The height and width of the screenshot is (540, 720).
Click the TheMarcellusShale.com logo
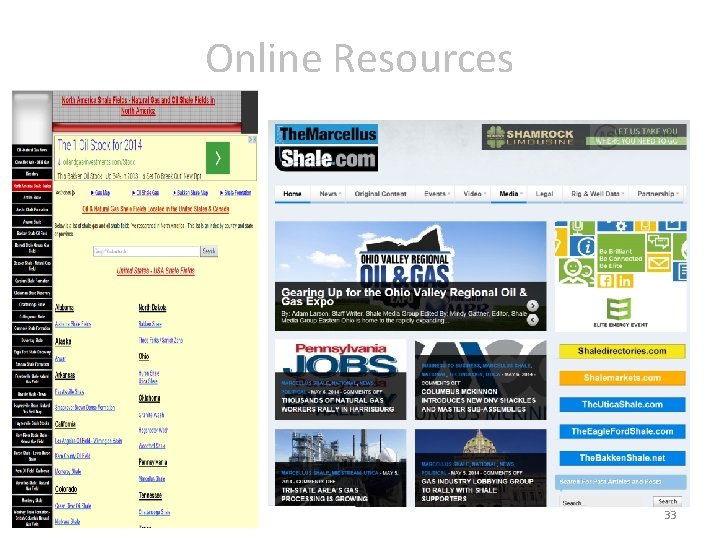coord(326,147)
